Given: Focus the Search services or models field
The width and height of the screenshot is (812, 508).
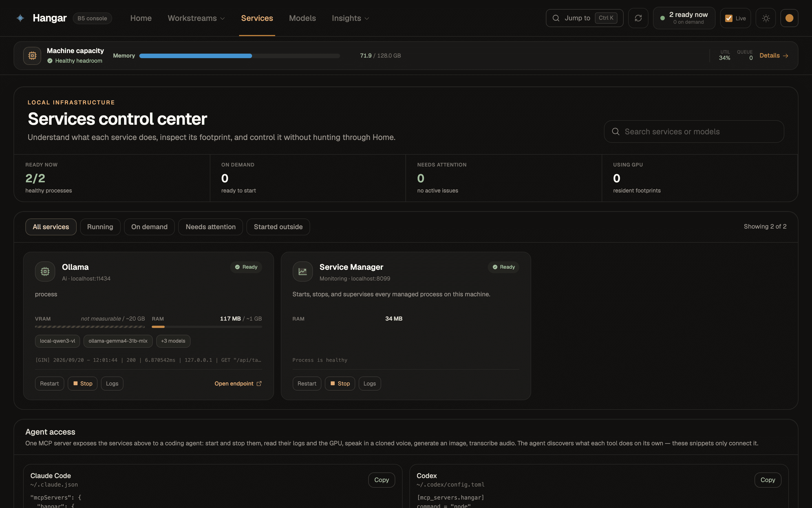Looking at the screenshot, I should 694,132.
